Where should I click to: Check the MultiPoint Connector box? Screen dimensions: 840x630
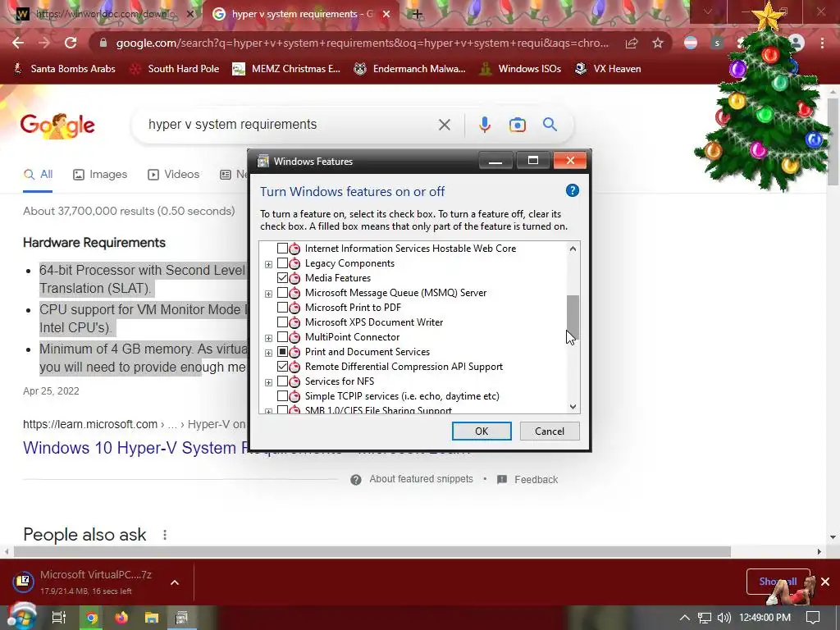click(x=282, y=337)
